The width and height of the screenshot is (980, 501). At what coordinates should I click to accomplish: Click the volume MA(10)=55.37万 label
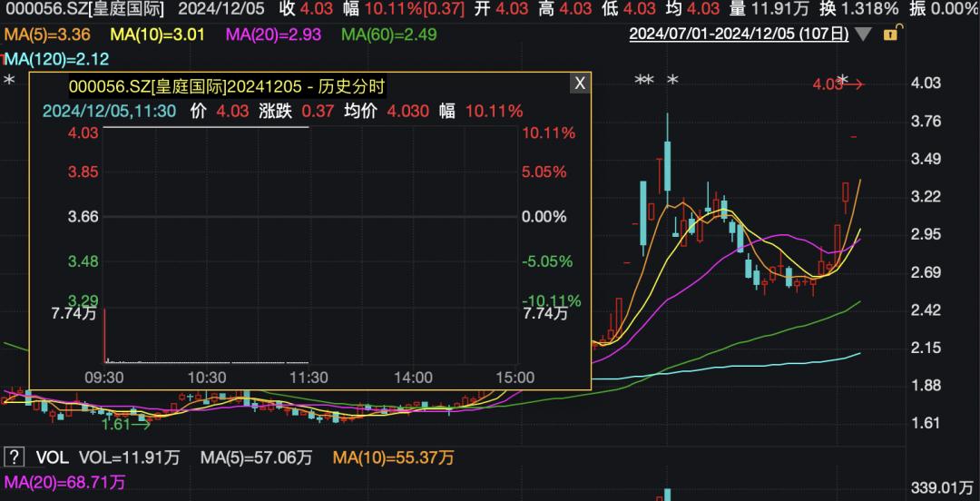coord(394,457)
